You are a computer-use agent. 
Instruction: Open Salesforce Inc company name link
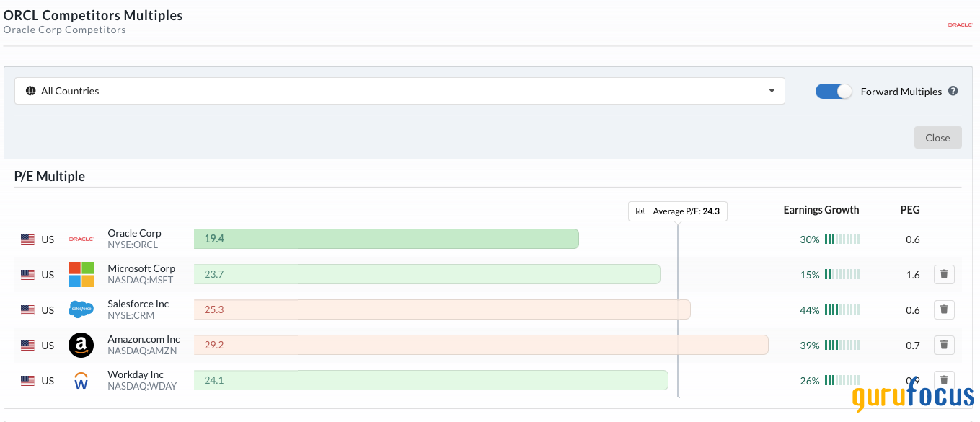point(138,304)
